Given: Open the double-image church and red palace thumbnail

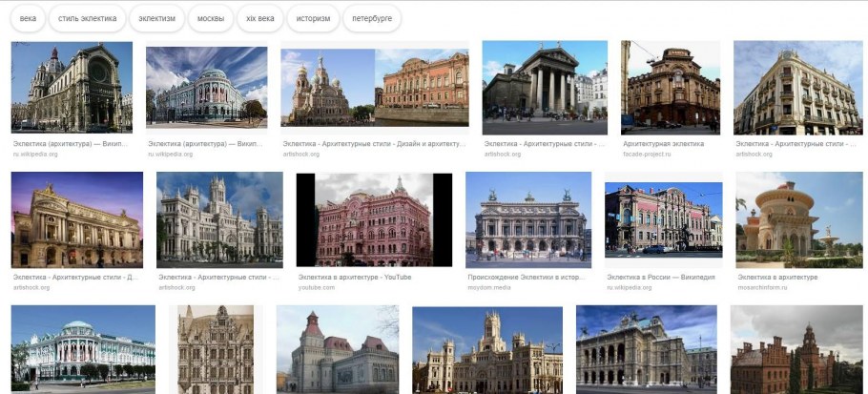Looking at the screenshot, I should 375,88.
